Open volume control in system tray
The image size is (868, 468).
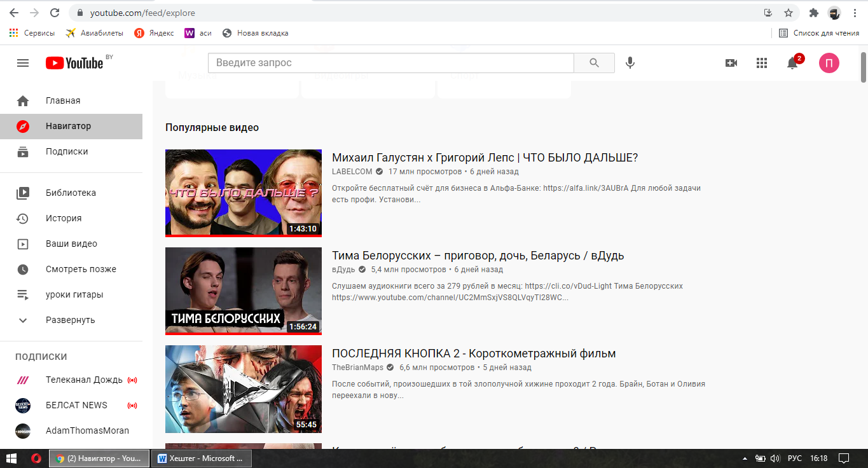click(775, 458)
